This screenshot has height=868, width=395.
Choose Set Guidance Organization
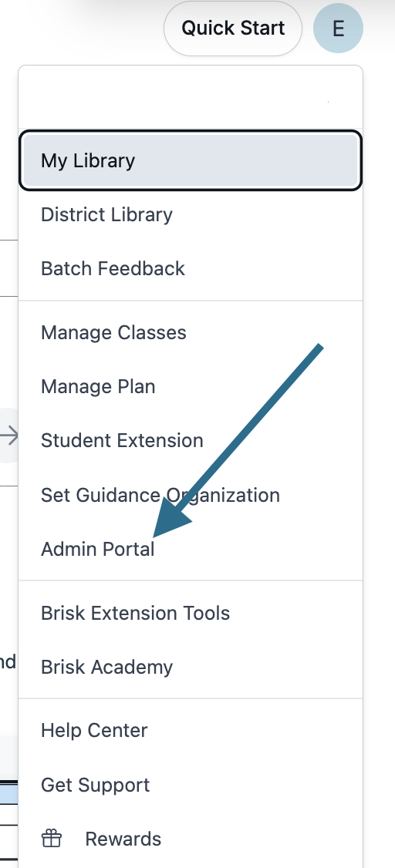(191, 495)
